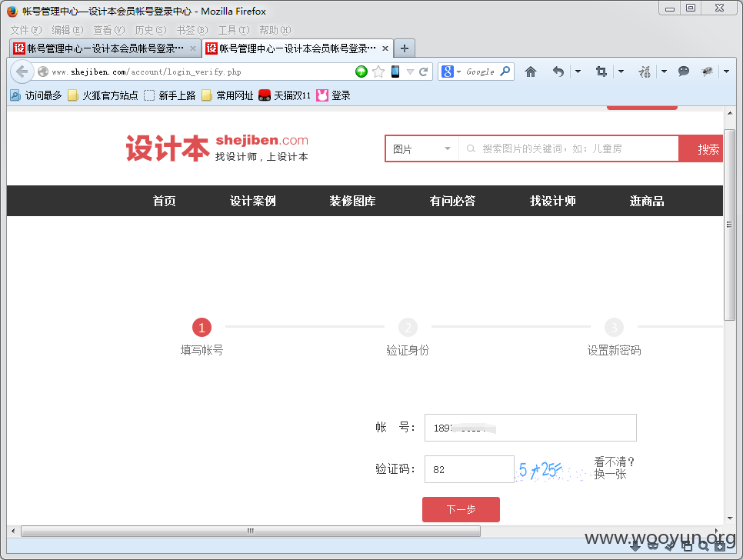Open 逛商品 navigation item

coord(647,201)
